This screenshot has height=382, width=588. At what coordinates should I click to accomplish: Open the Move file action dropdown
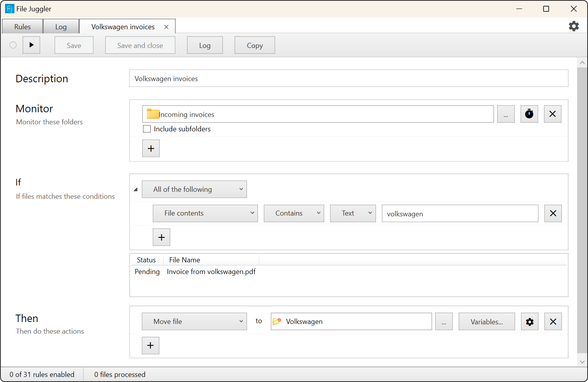tap(194, 322)
